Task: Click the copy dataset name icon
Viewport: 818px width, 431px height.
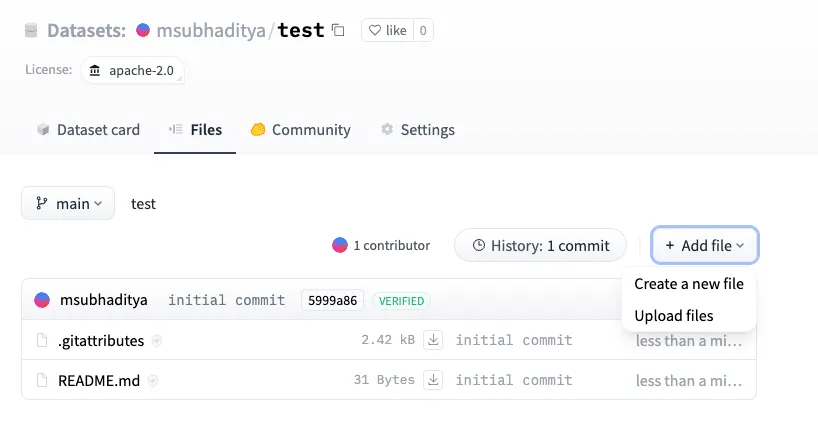Action: [338, 30]
